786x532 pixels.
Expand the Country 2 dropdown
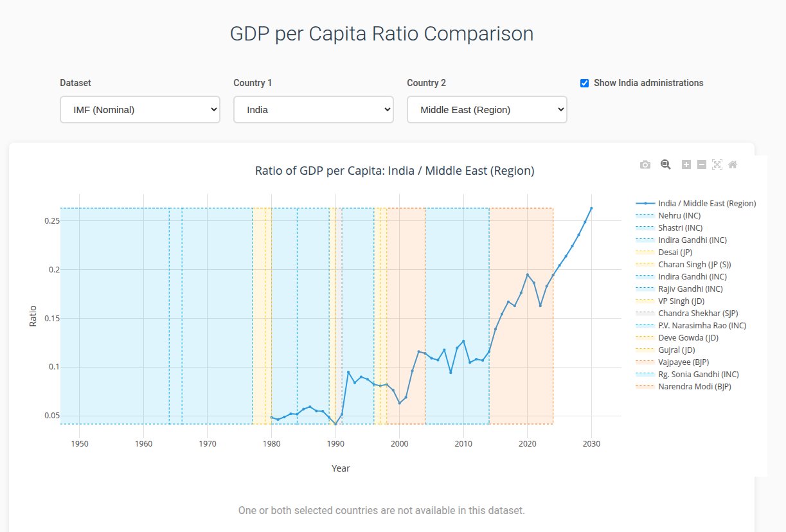(487, 109)
